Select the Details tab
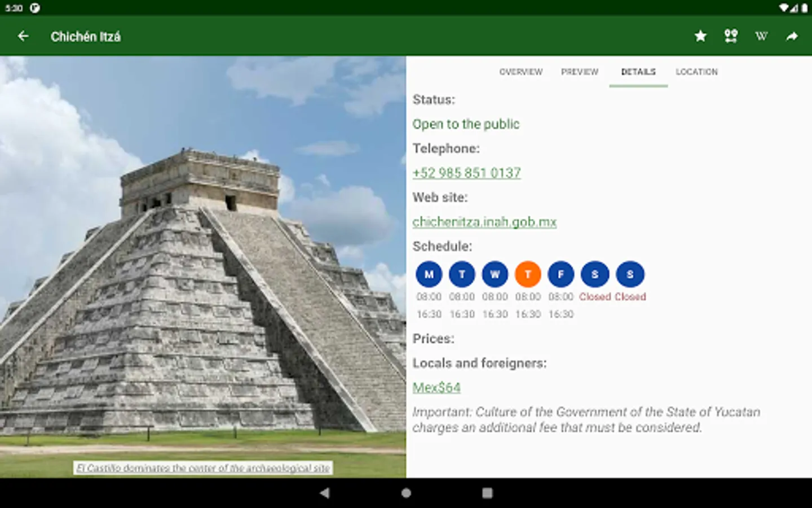The image size is (812, 508). click(638, 72)
